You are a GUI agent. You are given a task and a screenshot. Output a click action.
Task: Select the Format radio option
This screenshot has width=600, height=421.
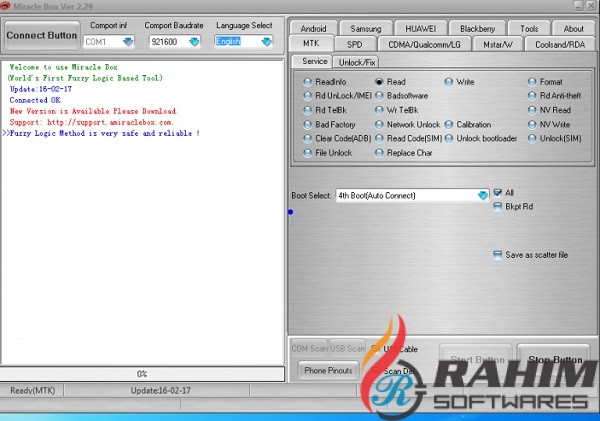pos(545,82)
